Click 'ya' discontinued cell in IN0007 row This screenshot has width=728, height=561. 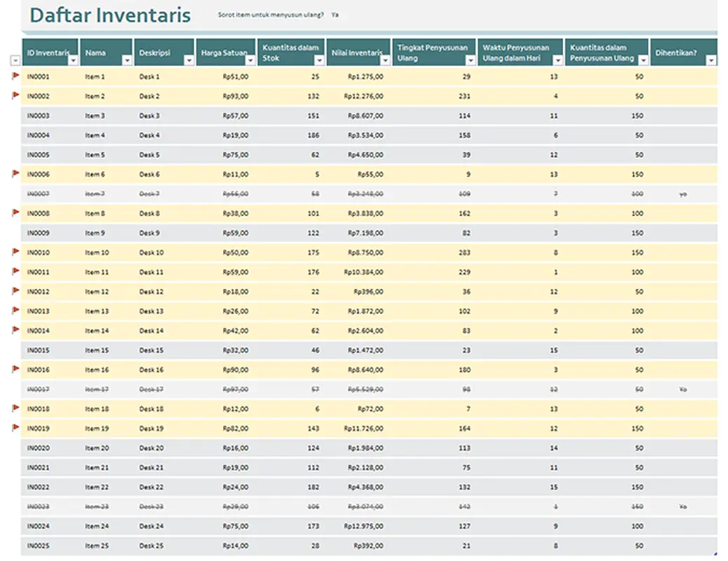point(682,194)
